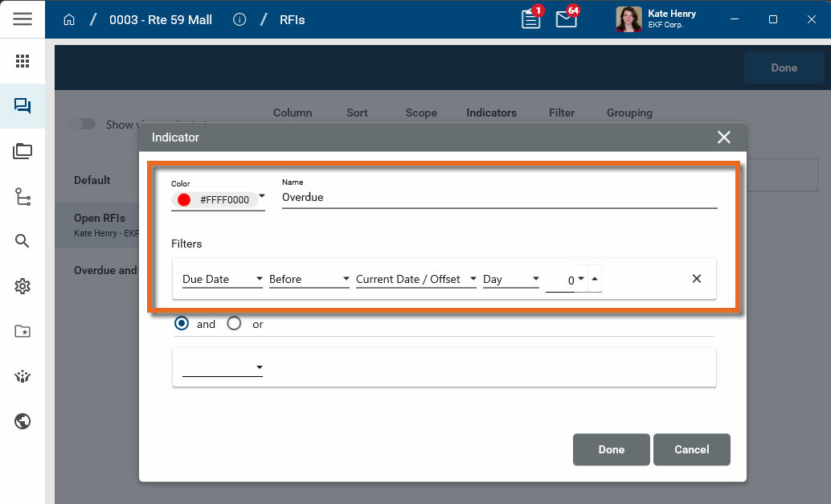Viewport: 831px width, 504px height.
Task: Click the red color swatch
Action: click(x=184, y=200)
